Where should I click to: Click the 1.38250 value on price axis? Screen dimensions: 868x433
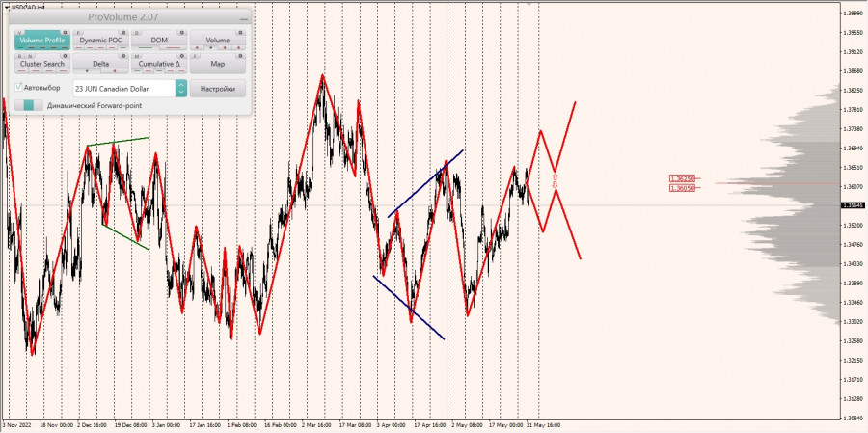click(x=854, y=91)
